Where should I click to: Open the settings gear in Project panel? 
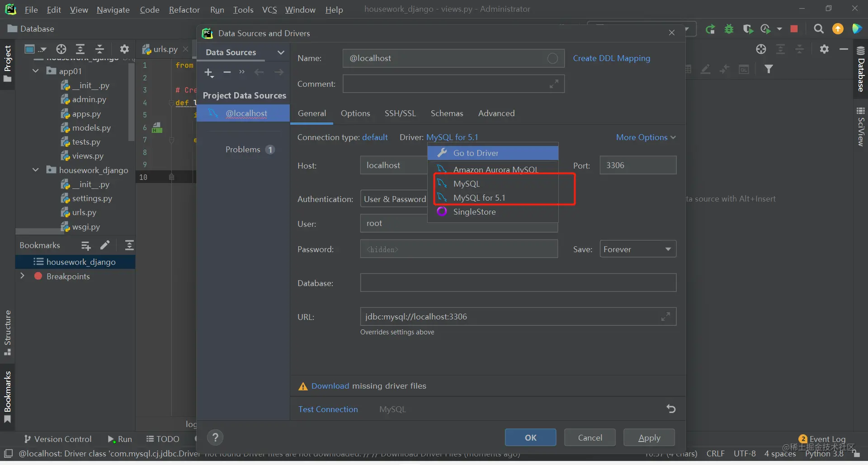click(124, 49)
